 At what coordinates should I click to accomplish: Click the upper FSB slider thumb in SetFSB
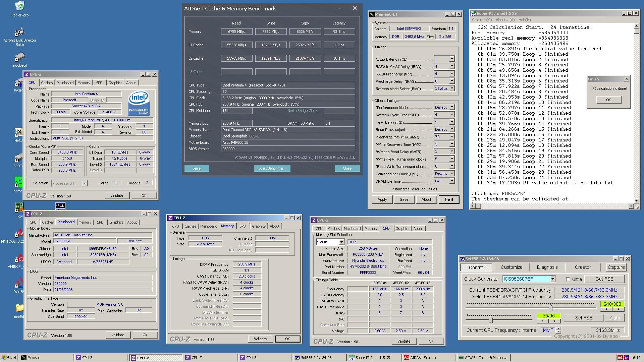550,308
